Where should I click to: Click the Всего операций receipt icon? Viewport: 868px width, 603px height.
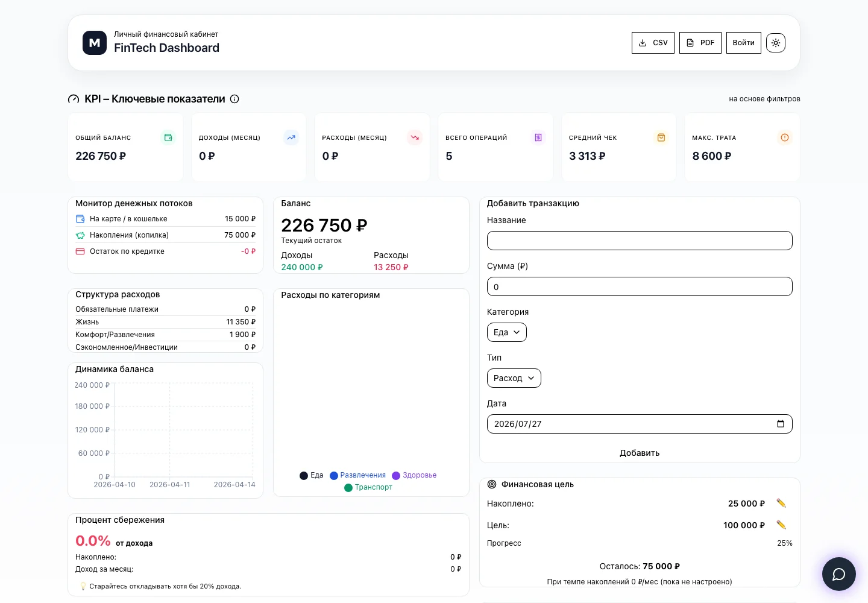538,137
